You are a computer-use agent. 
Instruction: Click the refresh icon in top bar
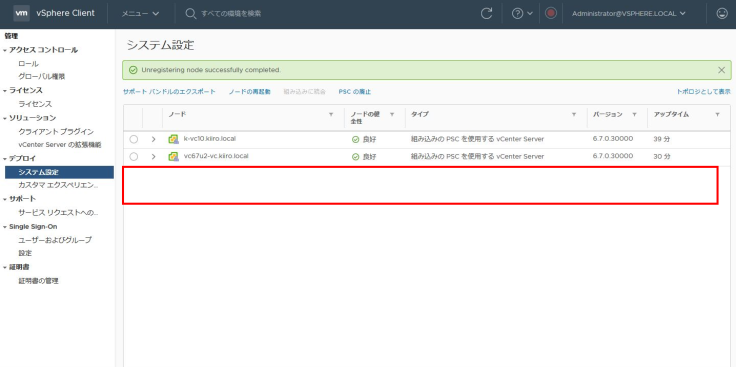[x=487, y=14]
